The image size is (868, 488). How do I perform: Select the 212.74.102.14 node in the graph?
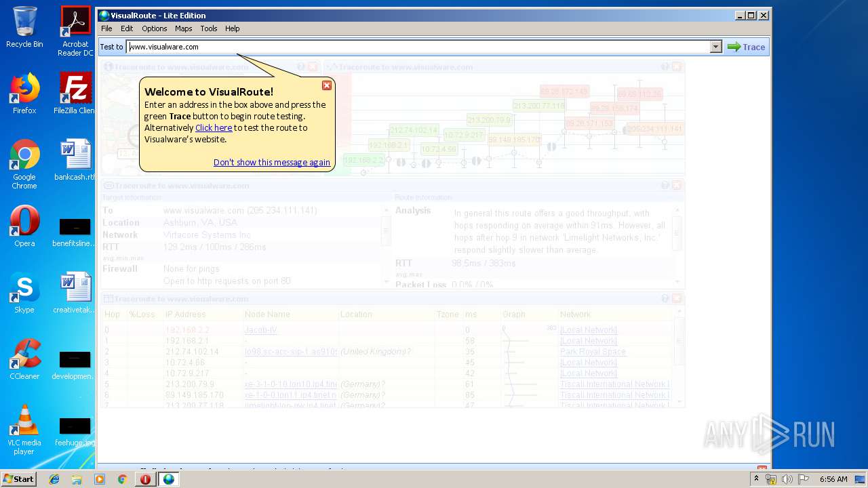point(414,130)
